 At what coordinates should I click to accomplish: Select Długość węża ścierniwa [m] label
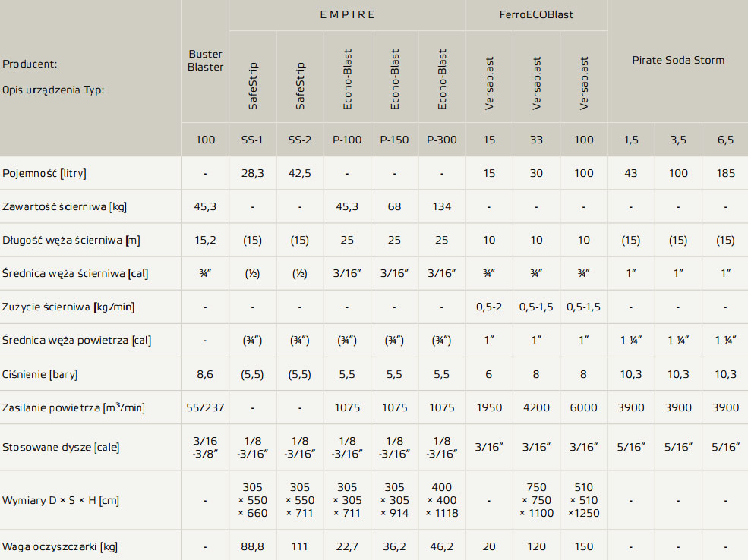click(71, 241)
